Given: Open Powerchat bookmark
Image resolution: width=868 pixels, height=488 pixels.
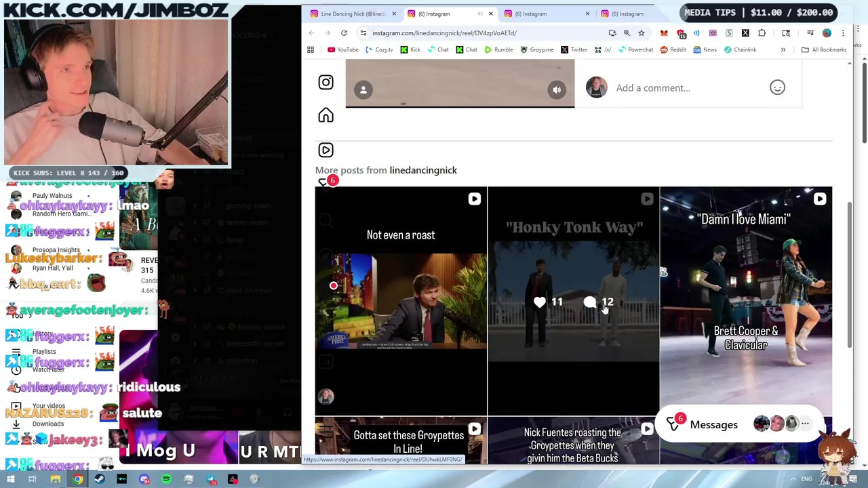Looking at the screenshot, I should click(x=635, y=49).
